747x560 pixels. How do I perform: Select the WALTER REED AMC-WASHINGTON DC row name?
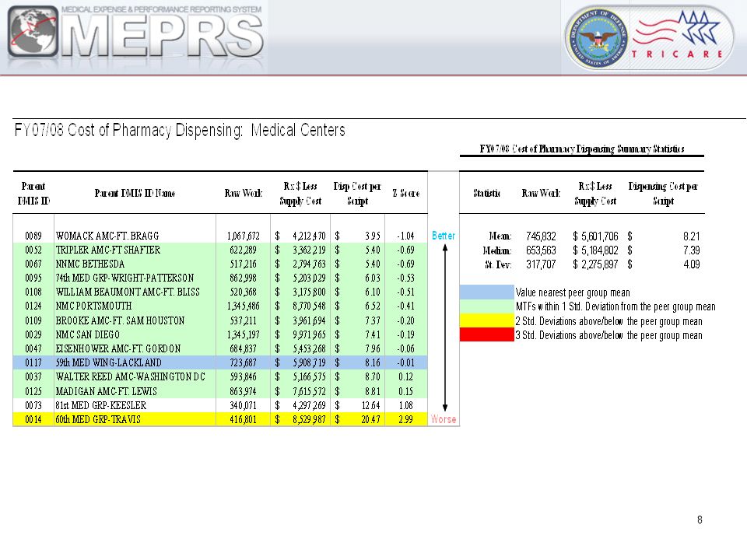(131, 376)
